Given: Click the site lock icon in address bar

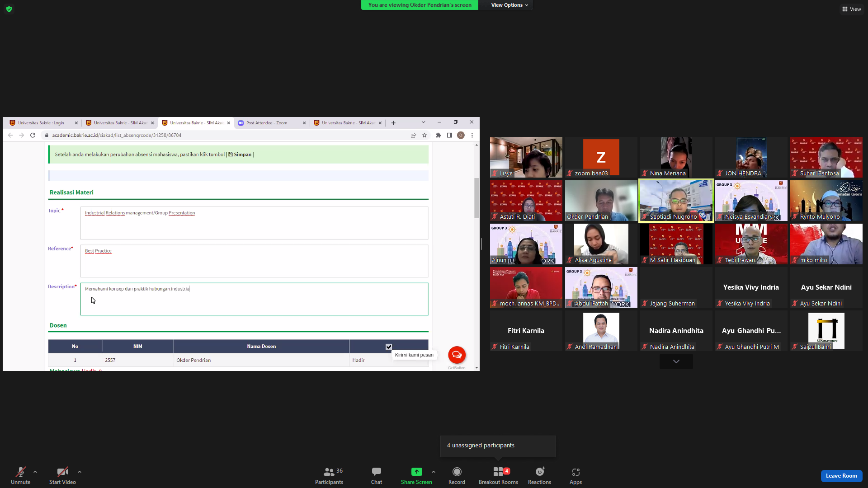Looking at the screenshot, I should tap(47, 135).
